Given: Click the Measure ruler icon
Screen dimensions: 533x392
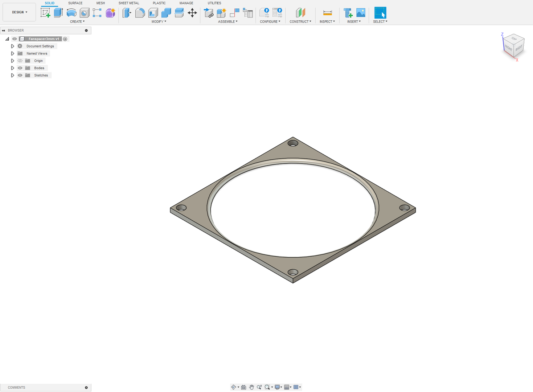Looking at the screenshot, I should click(x=327, y=13).
